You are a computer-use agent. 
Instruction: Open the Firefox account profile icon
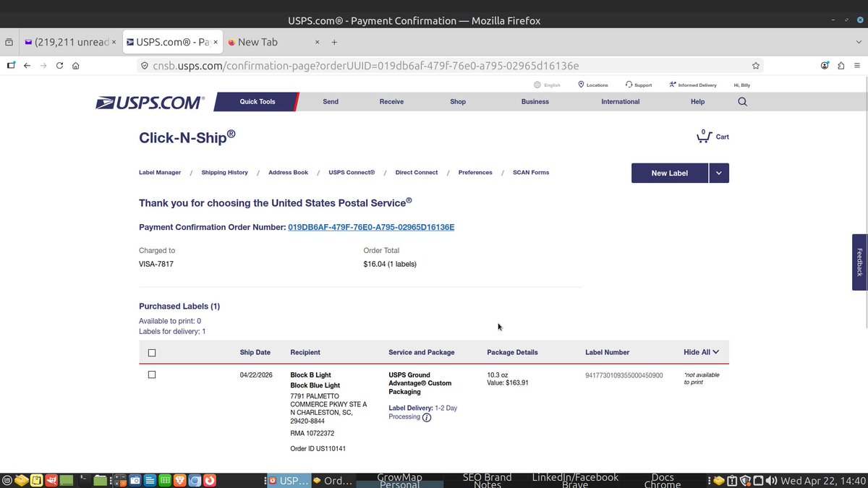coord(825,65)
